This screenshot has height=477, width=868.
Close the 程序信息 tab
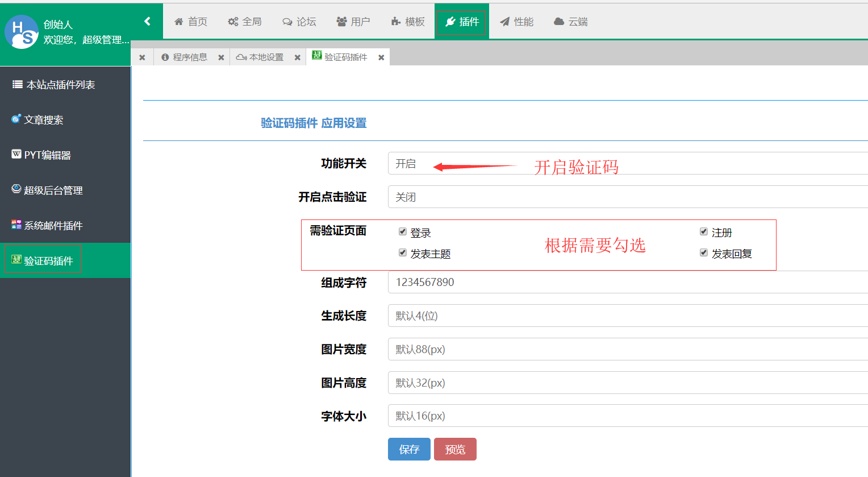[221, 57]
